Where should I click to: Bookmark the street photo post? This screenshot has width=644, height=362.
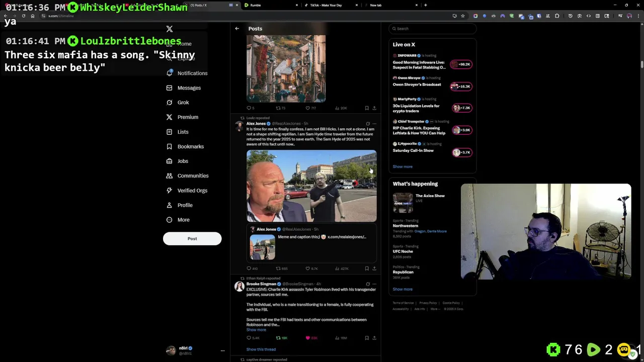click(x=367, y=108)
